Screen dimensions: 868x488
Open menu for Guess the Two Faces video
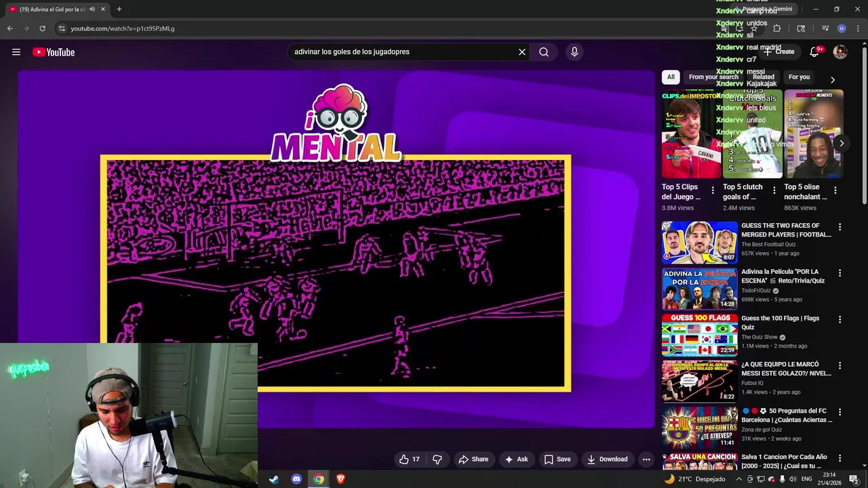[840, 227]
